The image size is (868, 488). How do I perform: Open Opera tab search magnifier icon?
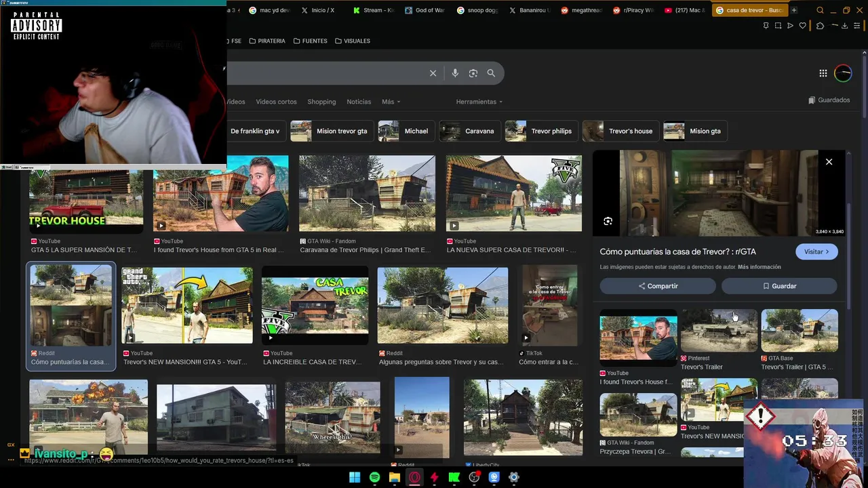(x=820, y=10)
